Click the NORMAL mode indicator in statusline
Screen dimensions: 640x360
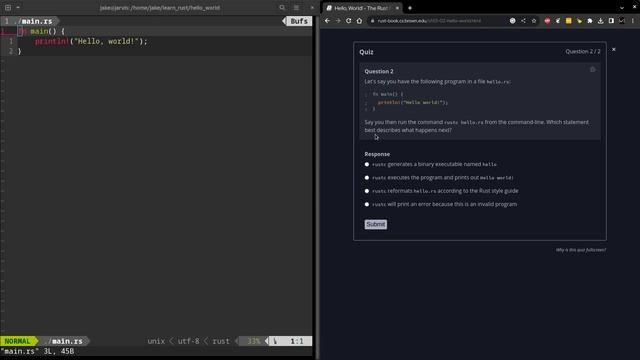(17, 341)
